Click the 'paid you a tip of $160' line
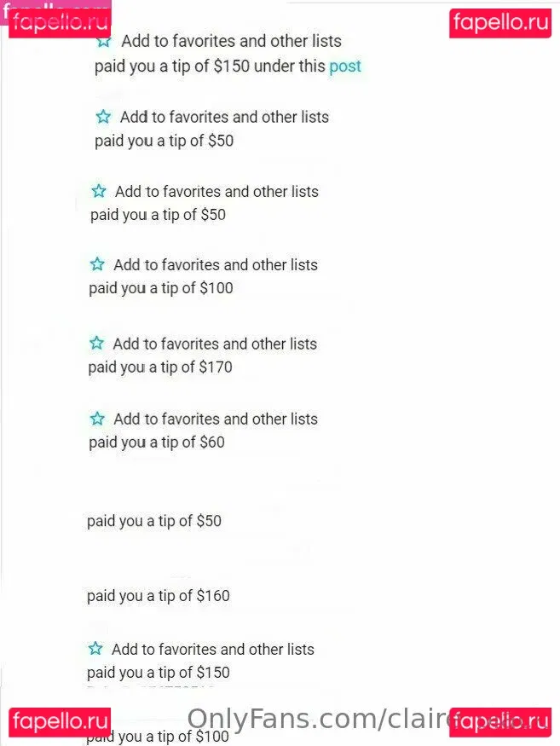Image resolution: width=560 pixels, height=746 pixels. [159, 596]
